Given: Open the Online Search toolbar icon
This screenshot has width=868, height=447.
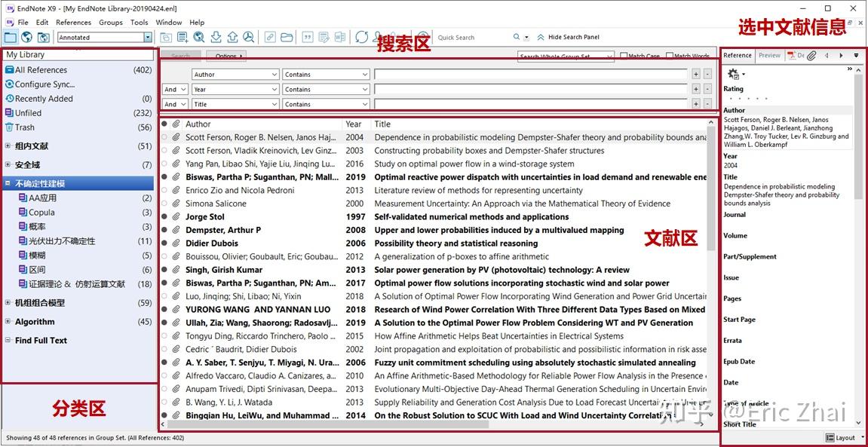Looking at the screenshot, I should point(199,37).
